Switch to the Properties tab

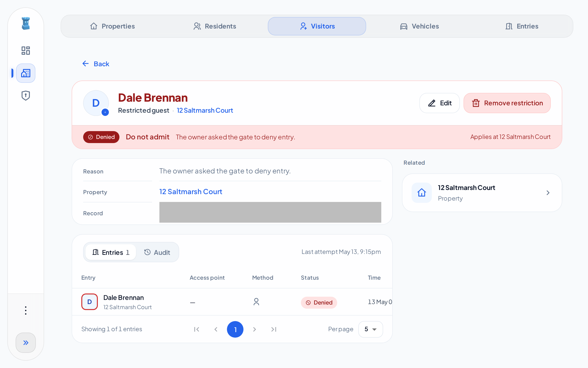pyautogui.click(x=112, y=26)
